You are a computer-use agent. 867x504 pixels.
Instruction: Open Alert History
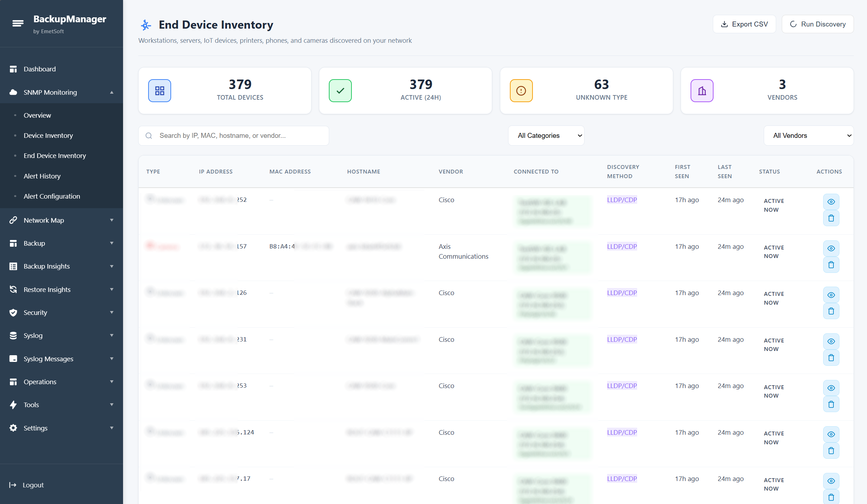[42, 176]
